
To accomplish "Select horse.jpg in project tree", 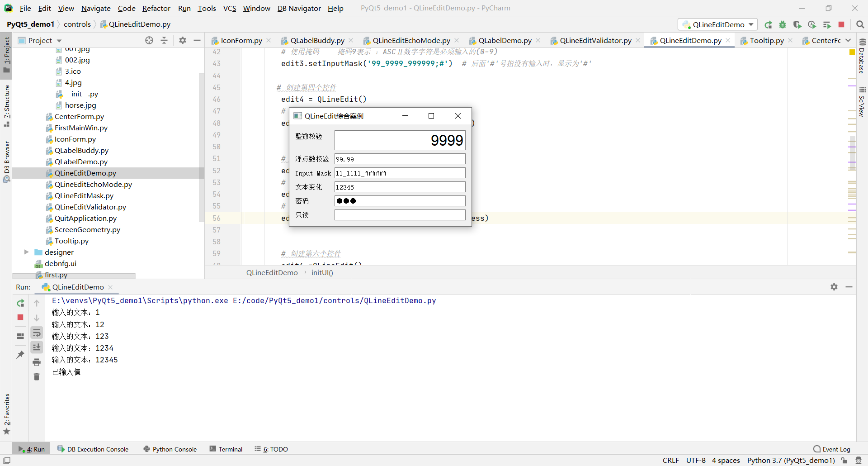I will pos(80,105).
